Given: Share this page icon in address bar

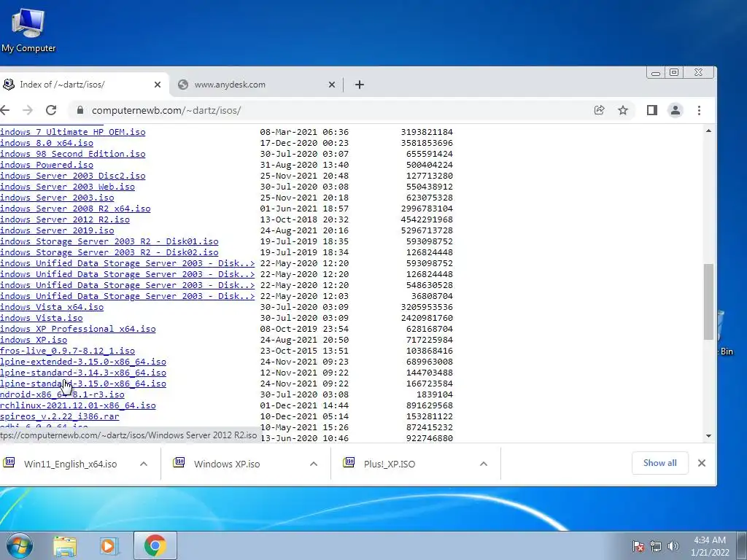Looking at the screenshot, I should pos(600,111).
